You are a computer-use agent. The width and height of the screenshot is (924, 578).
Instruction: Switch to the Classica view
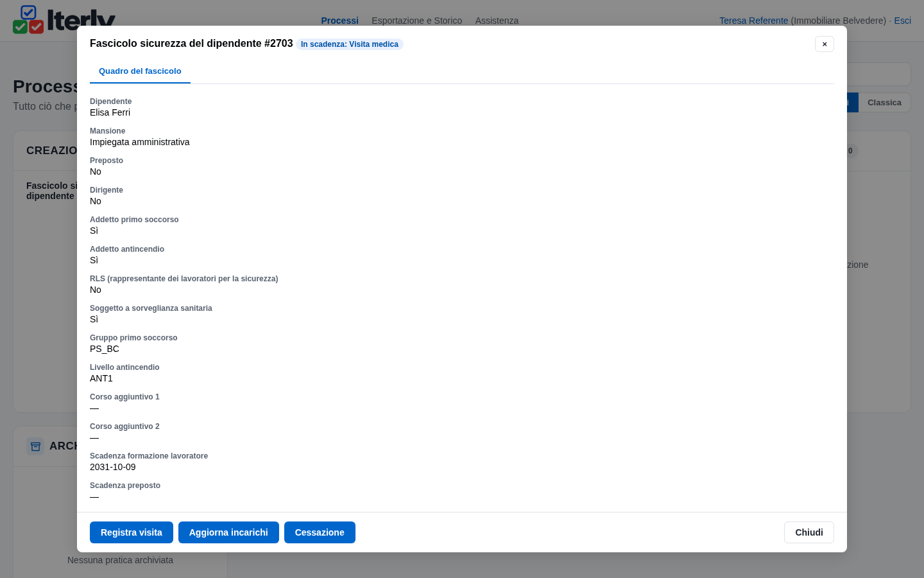884,103
